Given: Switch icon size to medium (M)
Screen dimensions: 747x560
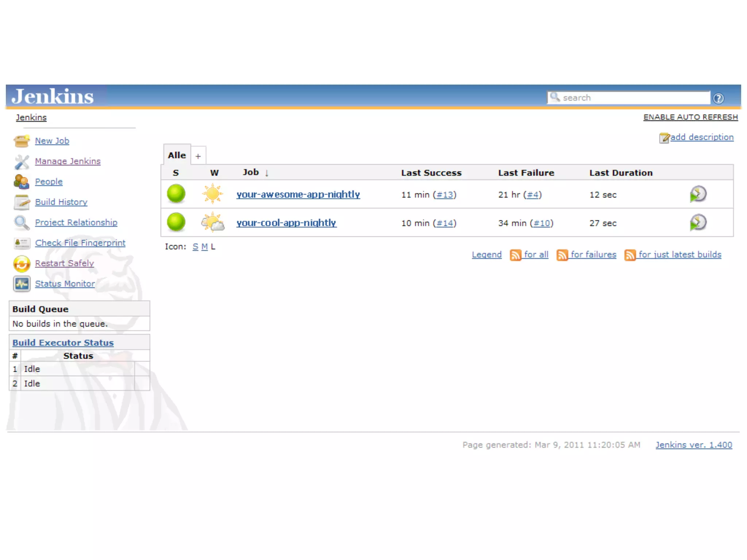Looking at the screenshot, I should click(x=204, y=247).
